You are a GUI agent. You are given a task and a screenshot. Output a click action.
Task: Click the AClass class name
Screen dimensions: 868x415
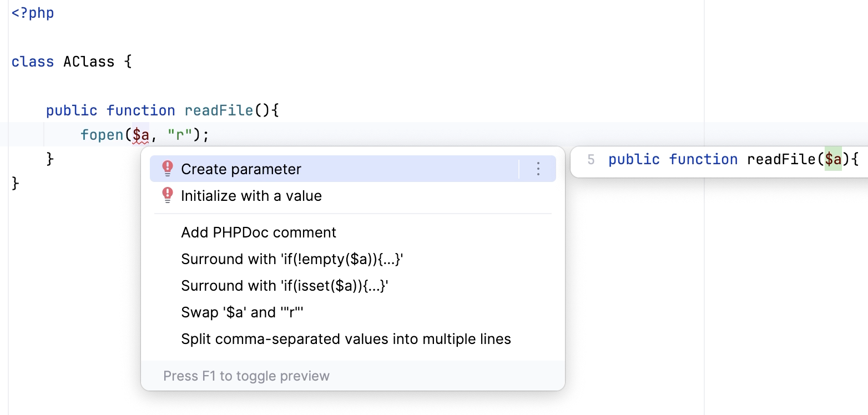coord(89,62)
